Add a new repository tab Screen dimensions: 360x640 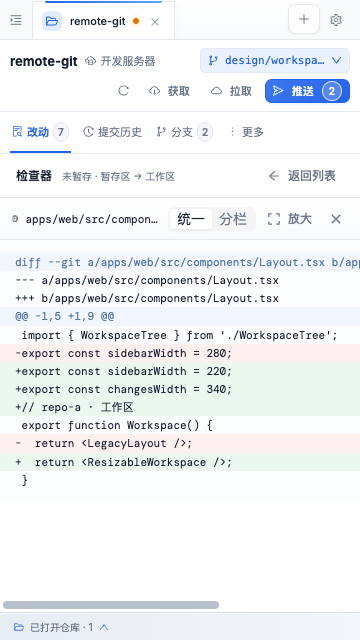304,19
